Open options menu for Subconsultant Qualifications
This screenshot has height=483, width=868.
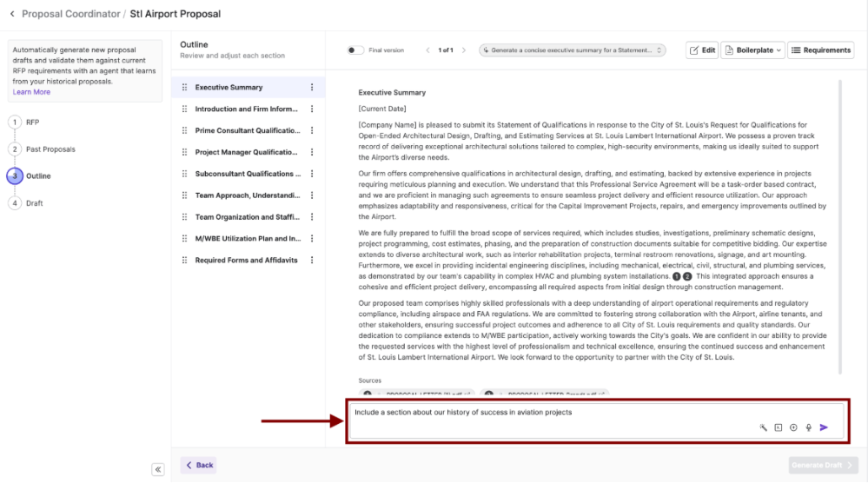pyautogui.click(x=312, y=174)
